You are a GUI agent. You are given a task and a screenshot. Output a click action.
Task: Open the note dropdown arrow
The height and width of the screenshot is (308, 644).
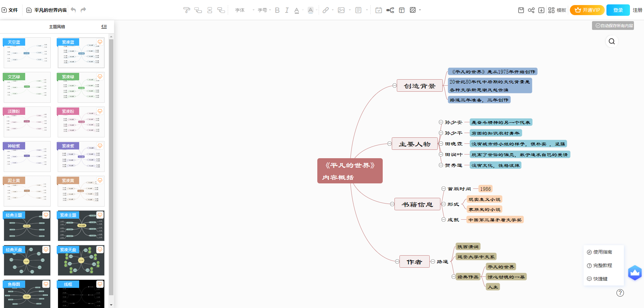tap(367, 10)
